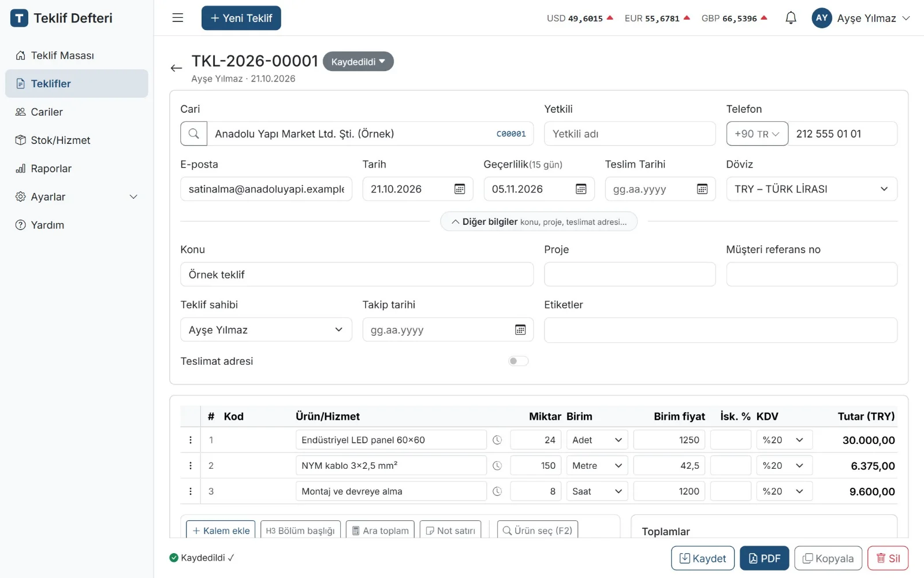Screen dimensions: 924x578
Task: Delete the quote with the Sil button
Action: pos(888,558)
